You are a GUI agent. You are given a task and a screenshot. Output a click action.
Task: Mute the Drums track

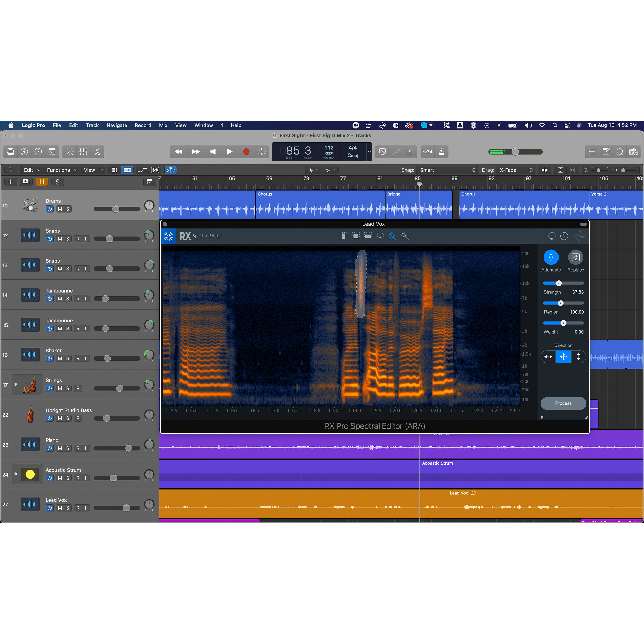point(60,209)
